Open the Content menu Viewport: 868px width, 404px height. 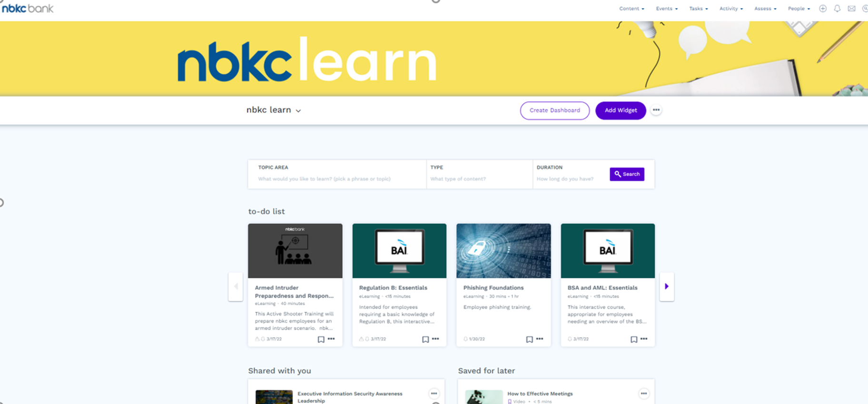pyautogui.click(x=631, y=9)
